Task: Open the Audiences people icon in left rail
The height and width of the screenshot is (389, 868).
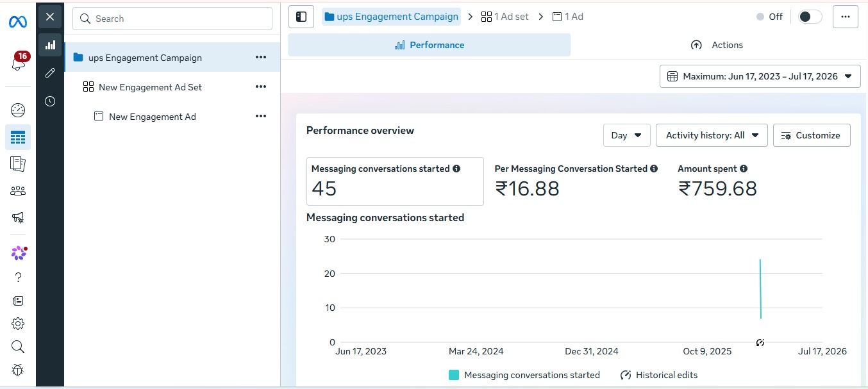Action: point(18,190)
